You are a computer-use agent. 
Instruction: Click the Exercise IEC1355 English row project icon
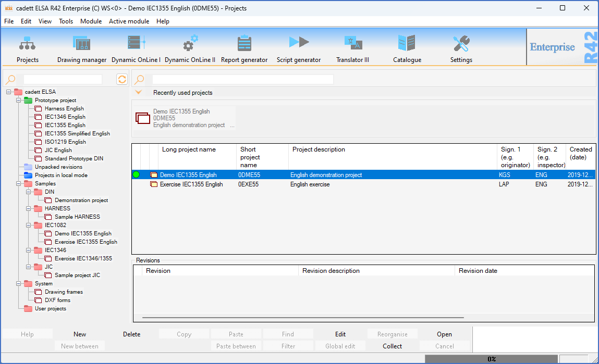(154, 184)
